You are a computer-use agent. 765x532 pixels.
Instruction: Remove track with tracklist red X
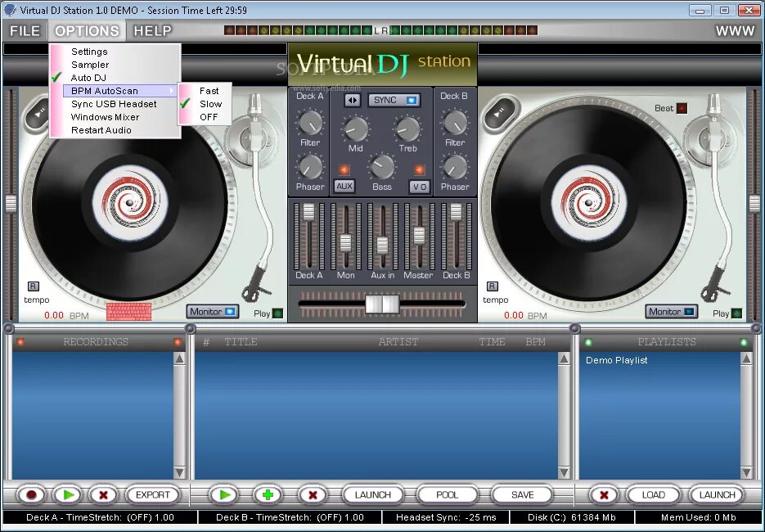313,495
